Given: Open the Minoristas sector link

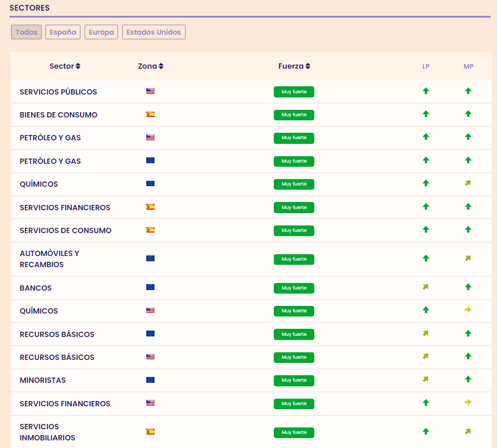Looking at the screenshot, I should point(43,380).
